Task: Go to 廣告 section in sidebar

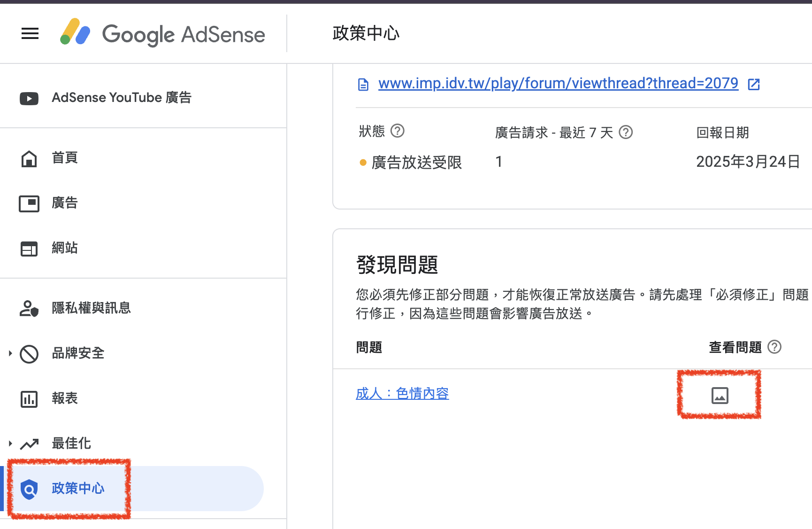Action: click(x=65, y=203)
